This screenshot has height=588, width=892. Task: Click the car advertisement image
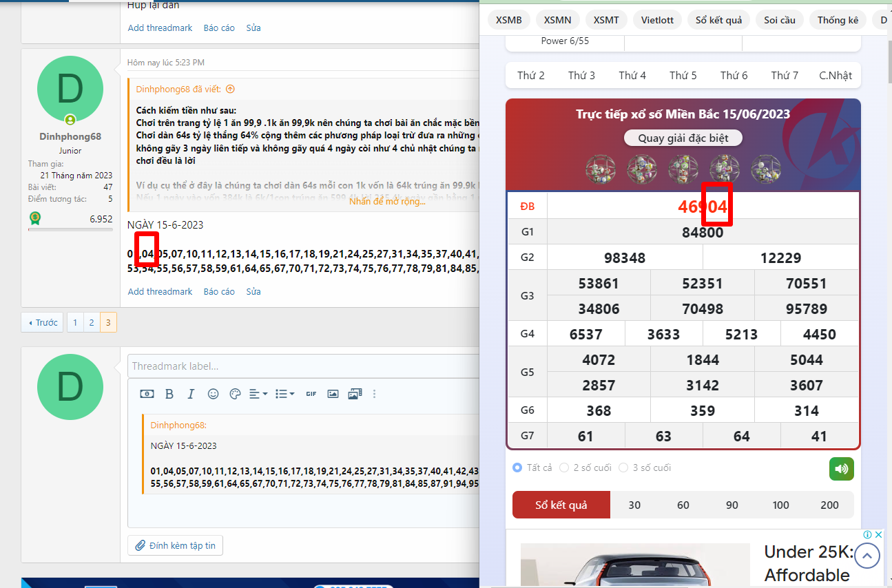pyautogui.click(x=635, y=565)
